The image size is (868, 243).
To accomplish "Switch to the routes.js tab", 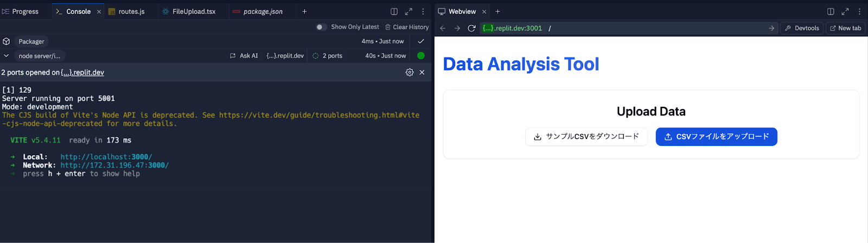I will coord(131,11).
